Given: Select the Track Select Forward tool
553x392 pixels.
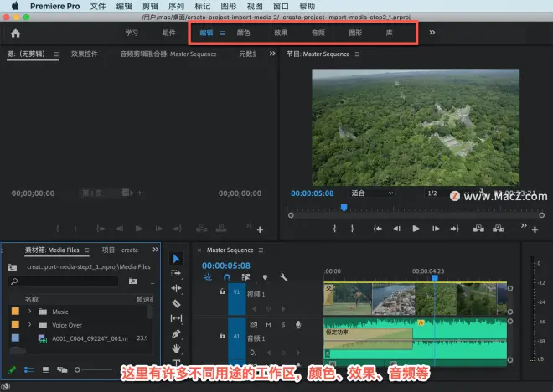Looking at the screenshot, I should point(176,273).
